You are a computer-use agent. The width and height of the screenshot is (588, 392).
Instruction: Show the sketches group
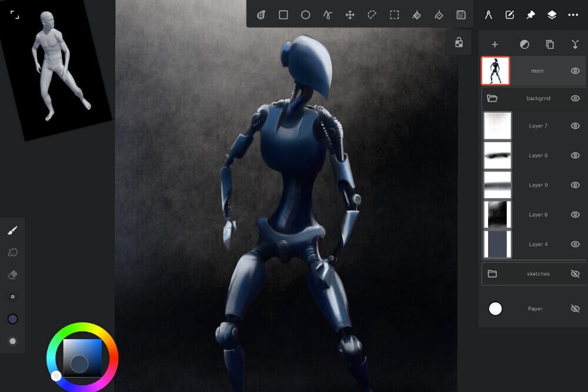pyautogui.click(x=575, y=273)
